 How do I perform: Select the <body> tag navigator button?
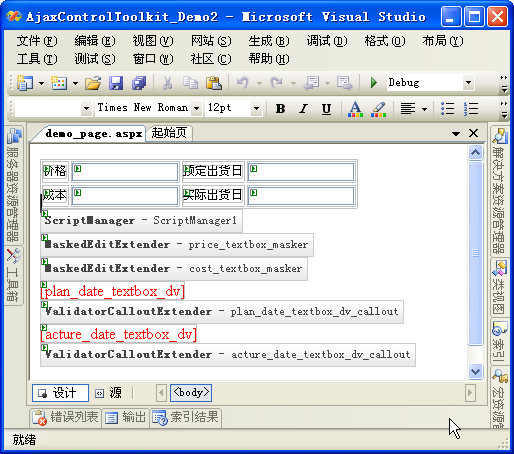point(191,393)
